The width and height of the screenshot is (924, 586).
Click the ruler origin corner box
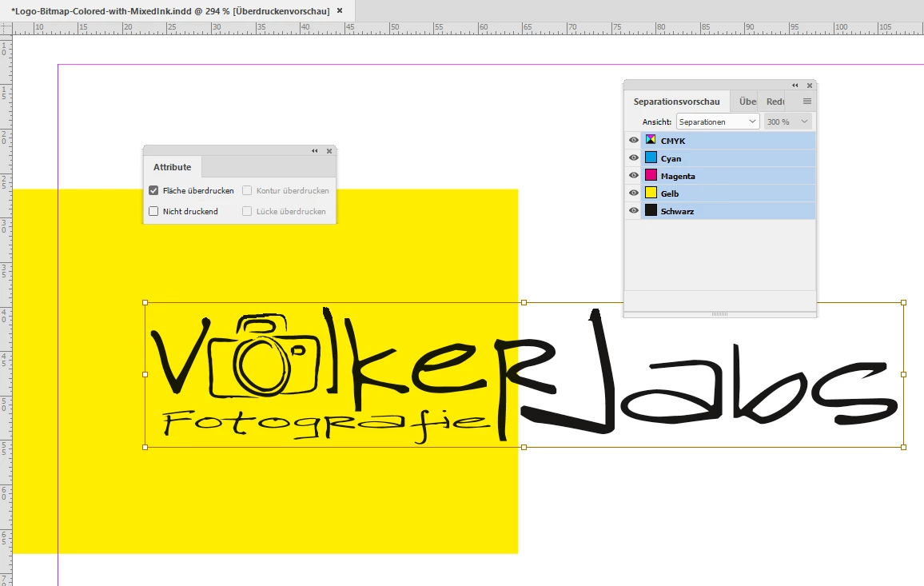(x=6, y=28)
